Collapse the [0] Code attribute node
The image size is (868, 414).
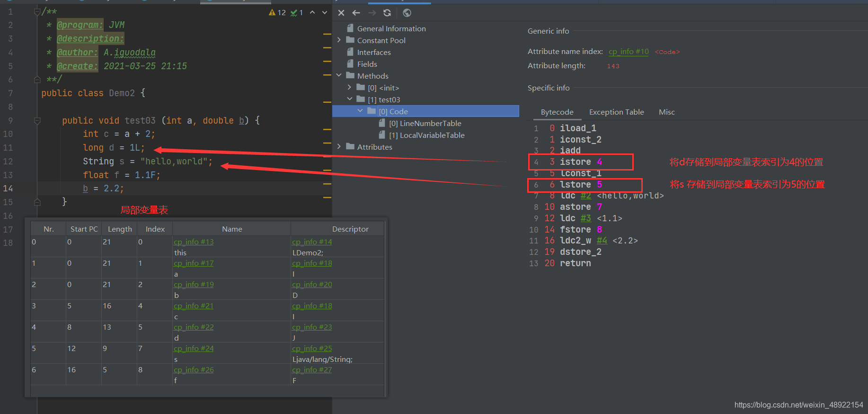[360, 111]
